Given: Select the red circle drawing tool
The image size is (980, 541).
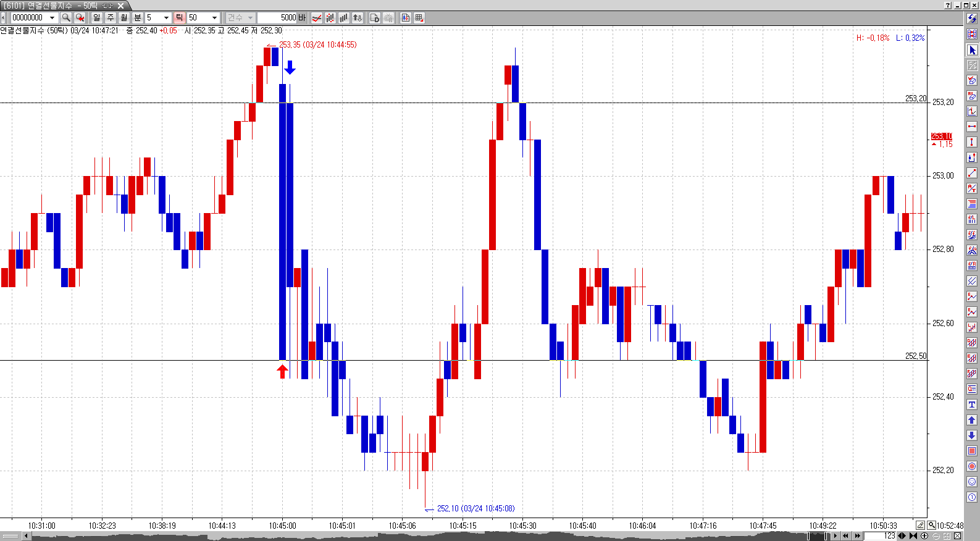Looking at the screenshot, I should click(x=972, y=466).
